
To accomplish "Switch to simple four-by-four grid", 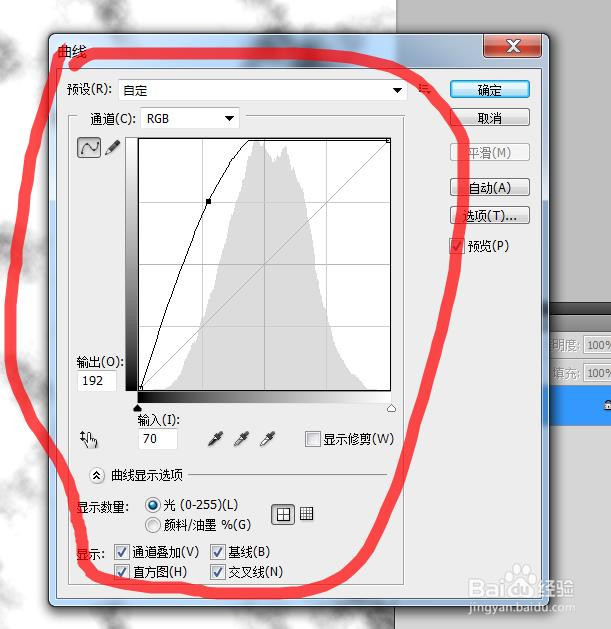I will (x=283, y=515).
